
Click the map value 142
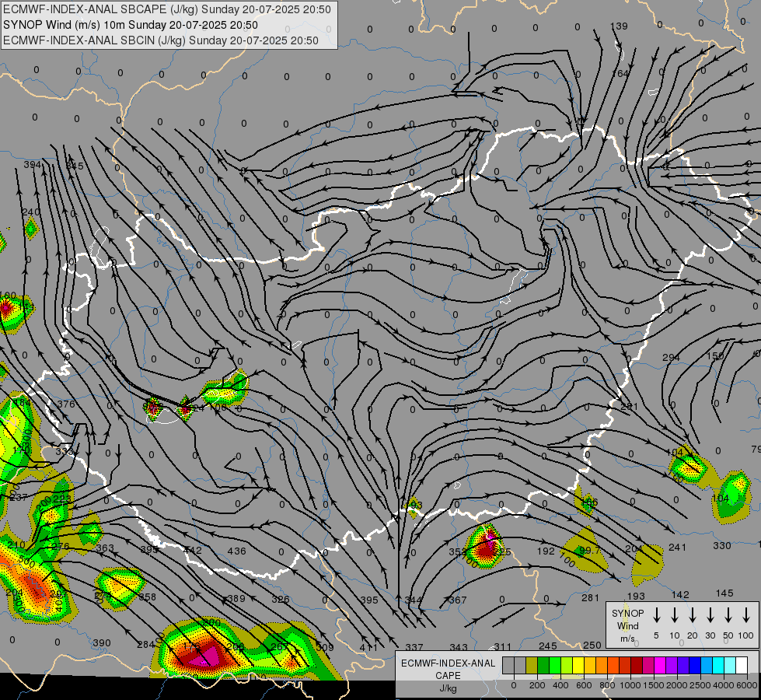680,594
